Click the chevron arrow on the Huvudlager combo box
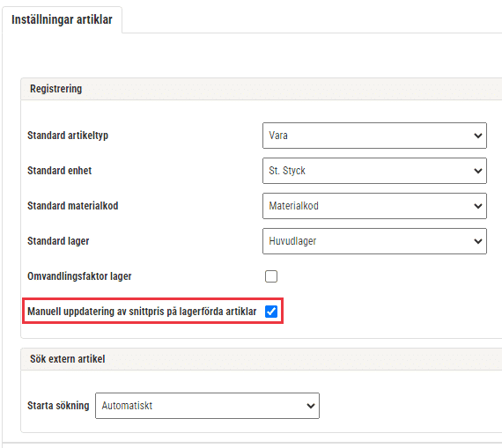 pyautogui.click(x=478, y=241)
